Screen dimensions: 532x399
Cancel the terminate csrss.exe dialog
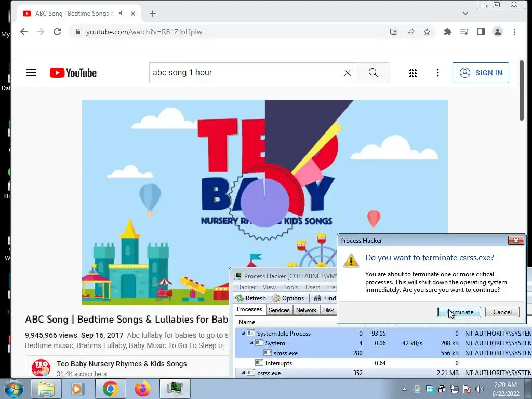click(x=502, y=312)
